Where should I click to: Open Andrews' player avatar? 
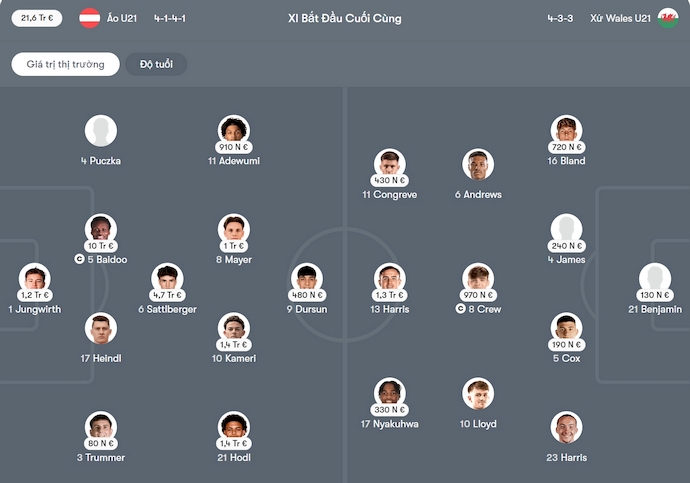pos(478,165)
